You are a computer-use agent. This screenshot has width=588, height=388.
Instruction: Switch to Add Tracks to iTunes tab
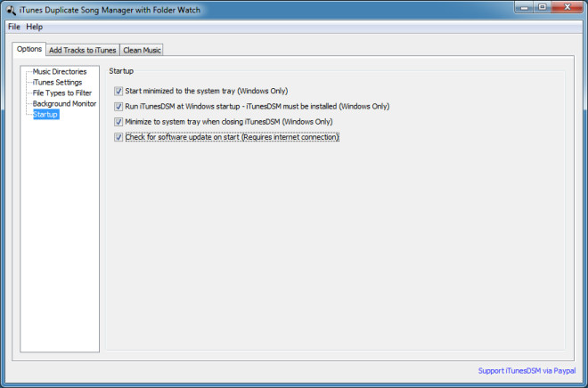[x=83, y=50]
